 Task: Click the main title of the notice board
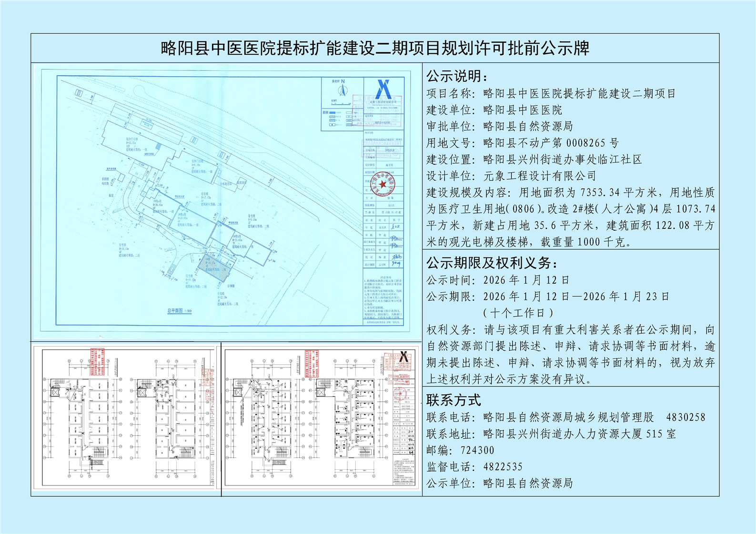pos(375,48)
